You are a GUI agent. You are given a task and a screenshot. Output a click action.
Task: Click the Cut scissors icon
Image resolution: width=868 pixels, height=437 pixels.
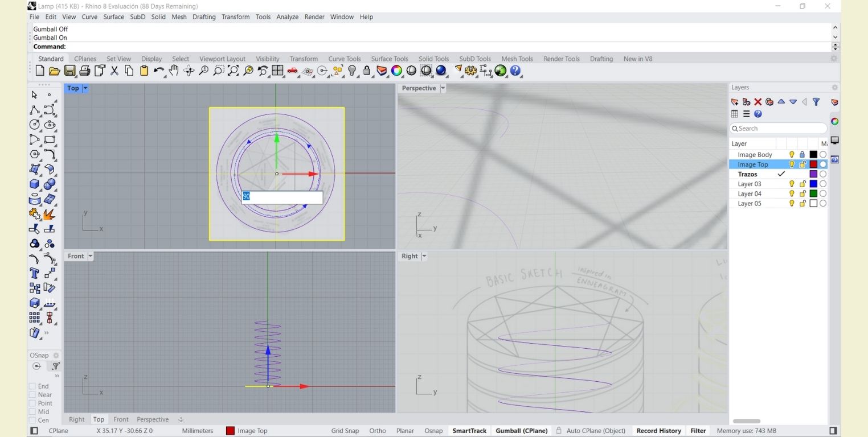click(114, 71)
